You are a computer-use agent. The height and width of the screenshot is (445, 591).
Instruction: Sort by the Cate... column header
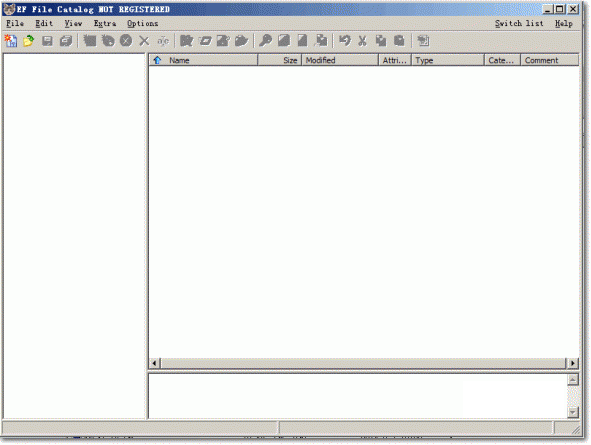[x=502, y=60]
